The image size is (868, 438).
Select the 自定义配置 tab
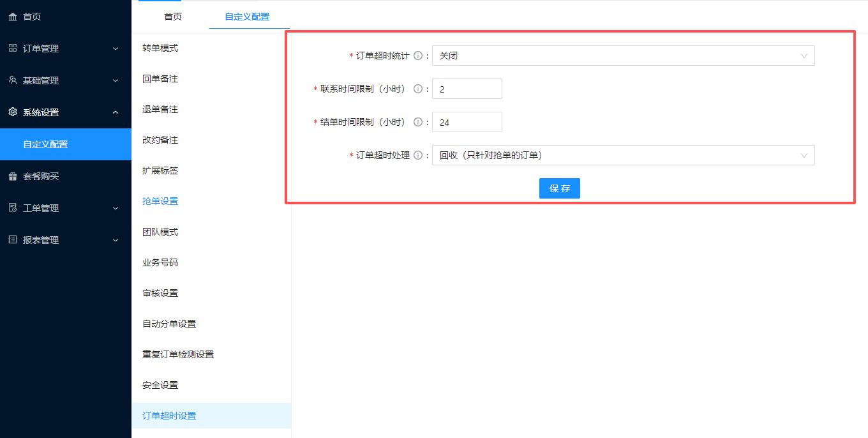pos(247,17)
